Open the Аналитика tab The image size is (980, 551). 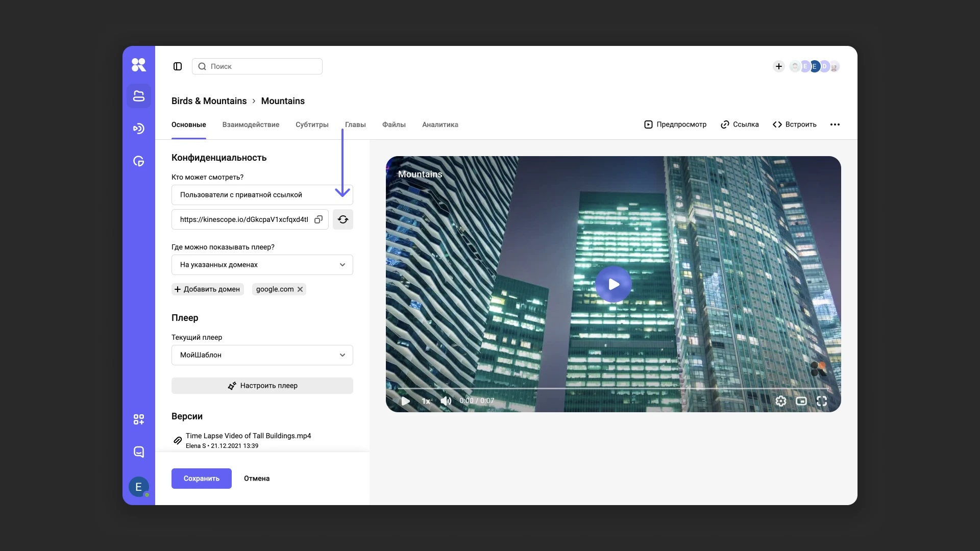tap(440, 124)
